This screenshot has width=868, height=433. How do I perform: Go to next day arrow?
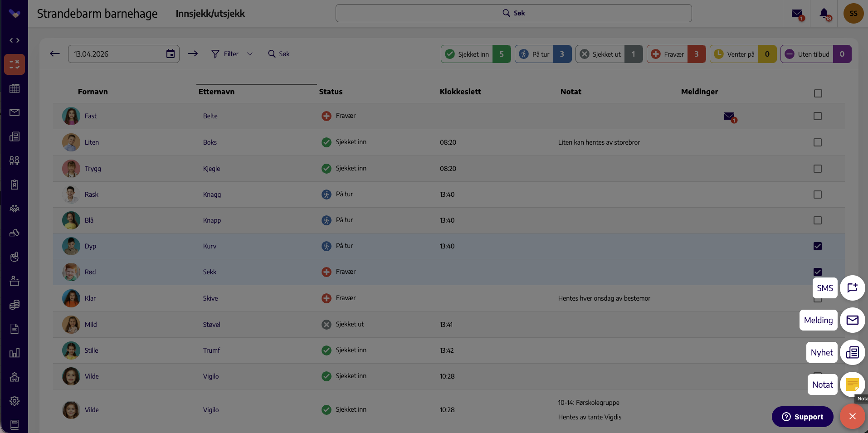point(193,54)
